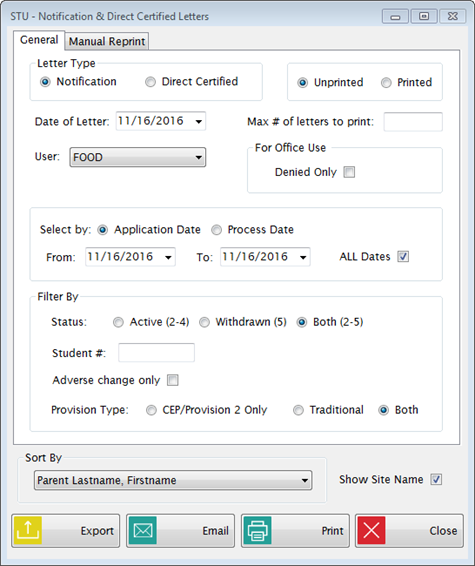Select Process Date radio button
This screenshot has width=475, height=566.
217,230
